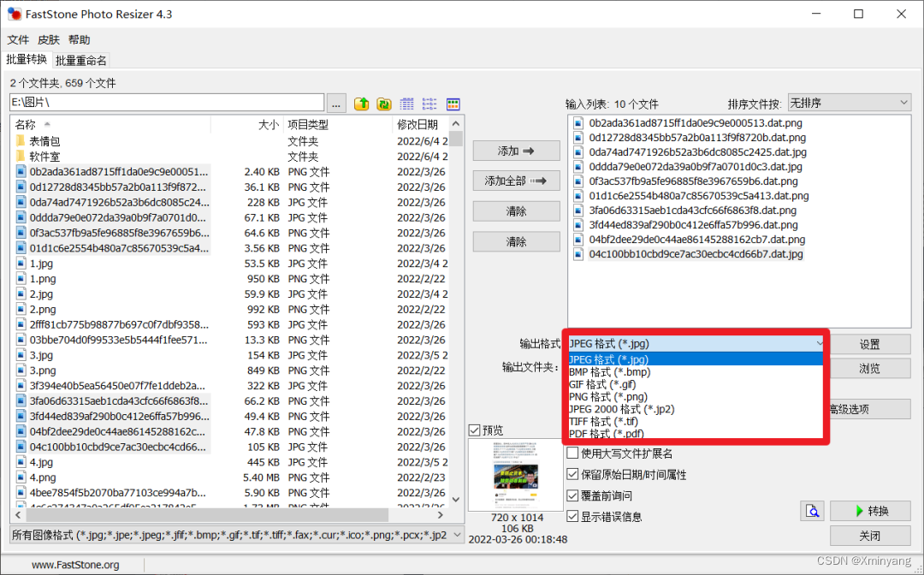Select file 3.png in file list
The image size is (924, 575).
coord(43,370)
